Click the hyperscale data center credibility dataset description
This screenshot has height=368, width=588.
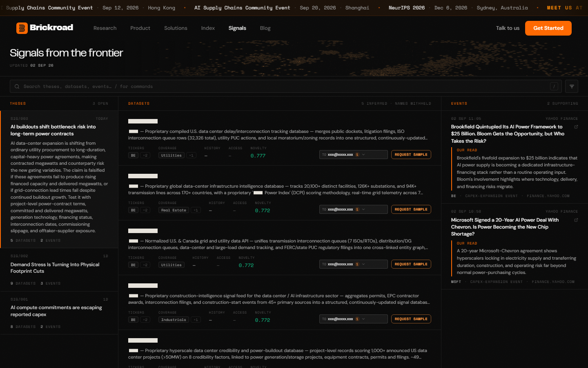(278, 354)
